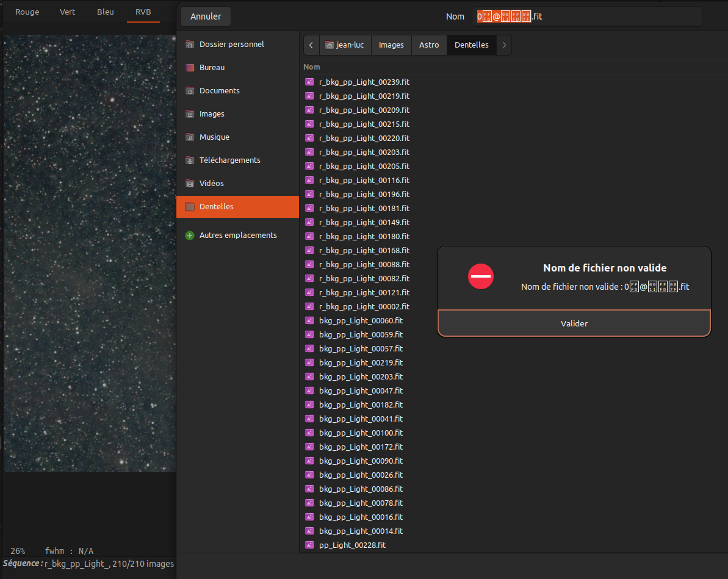This screenshot has height=579, width=728.
Task: Click icon of bkg_pp_Light_00172.fit
Action: click(x=309, y=447)
